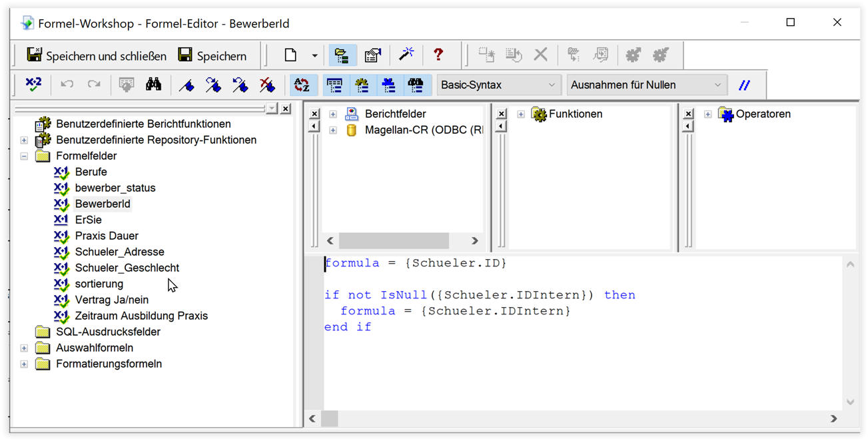Click the syntax check X+2 icon

coord(33,85)
